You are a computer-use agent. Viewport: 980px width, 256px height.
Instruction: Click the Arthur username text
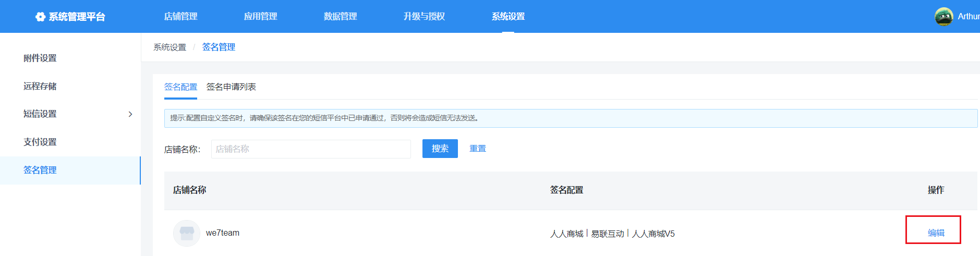(969, 16)
